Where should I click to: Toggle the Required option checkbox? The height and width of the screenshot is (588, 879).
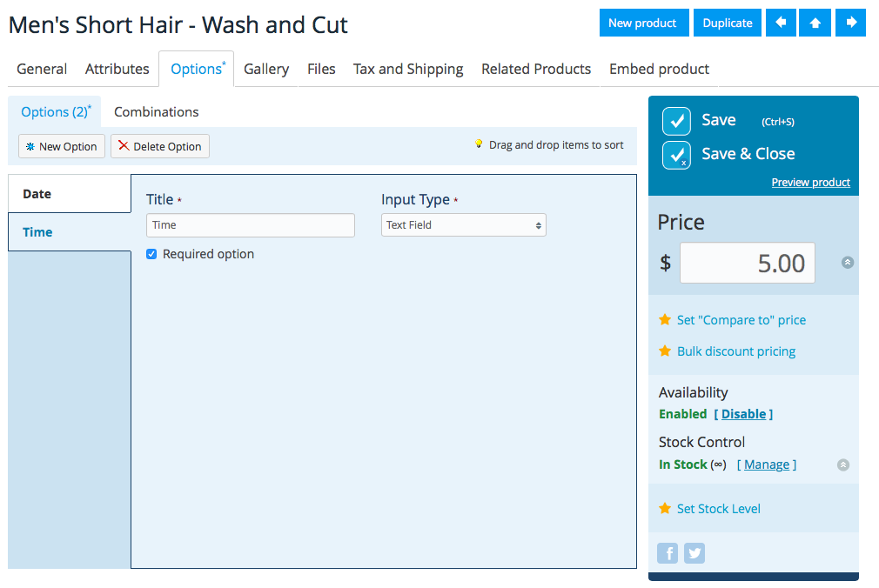tap(151, 254)
